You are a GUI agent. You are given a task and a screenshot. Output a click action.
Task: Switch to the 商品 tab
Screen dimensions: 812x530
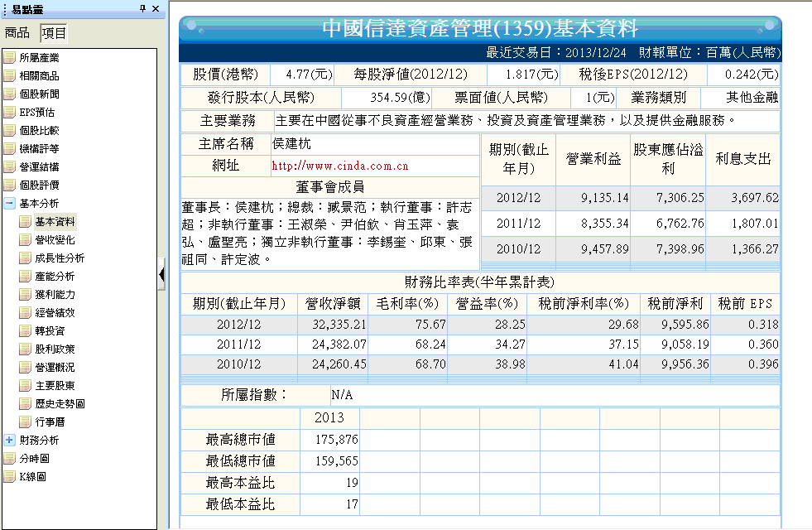tap(17, 33)
